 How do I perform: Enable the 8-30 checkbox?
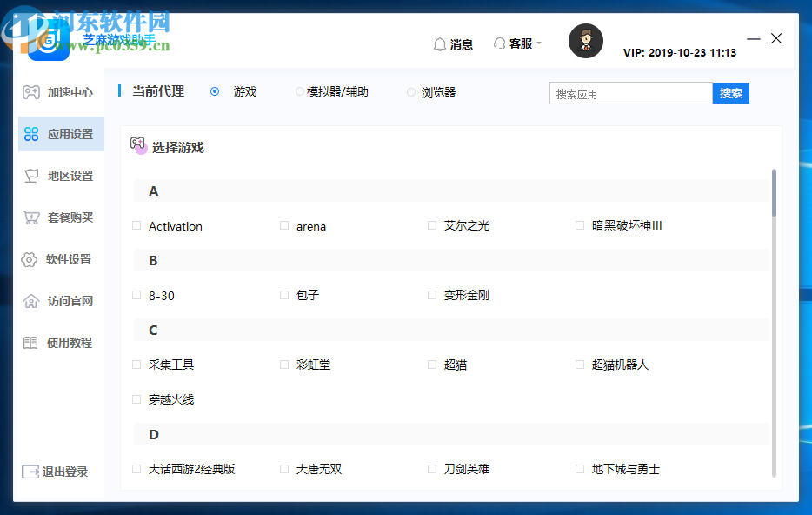pos(136,295)
